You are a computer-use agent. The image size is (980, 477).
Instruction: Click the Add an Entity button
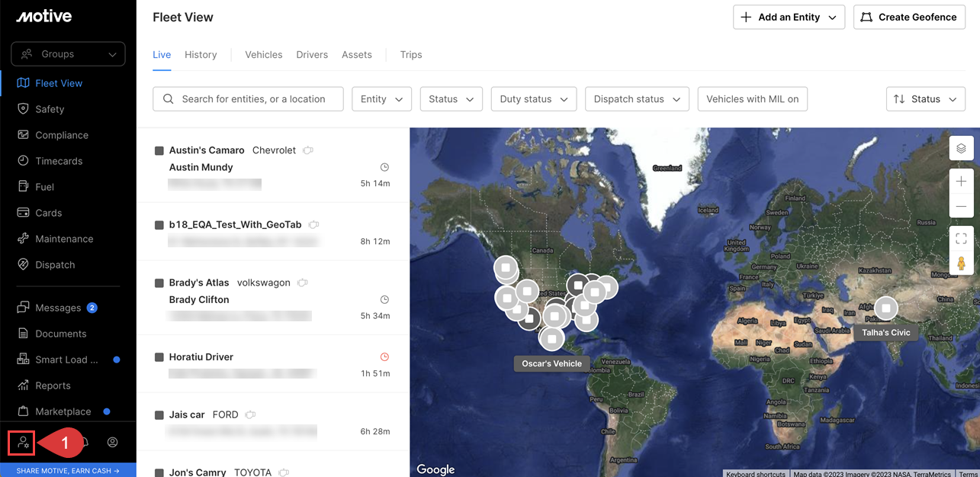(x=789, y=18)
